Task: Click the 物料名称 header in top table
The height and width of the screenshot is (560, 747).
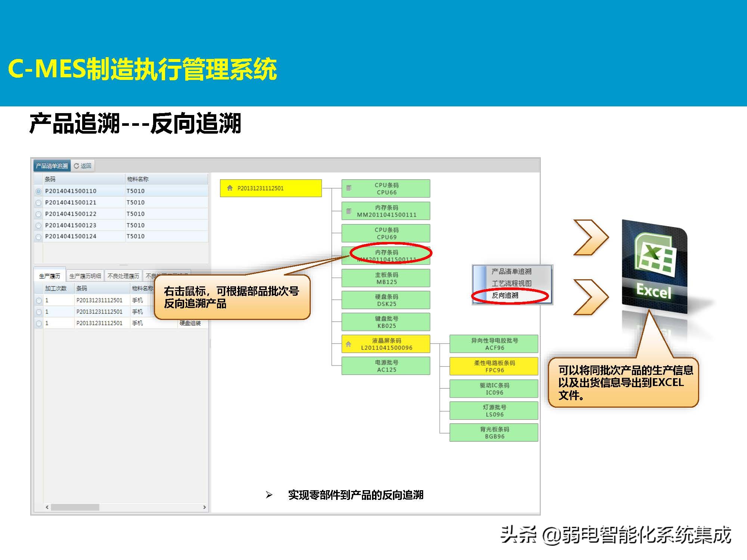Action: (x=167, y=179)
